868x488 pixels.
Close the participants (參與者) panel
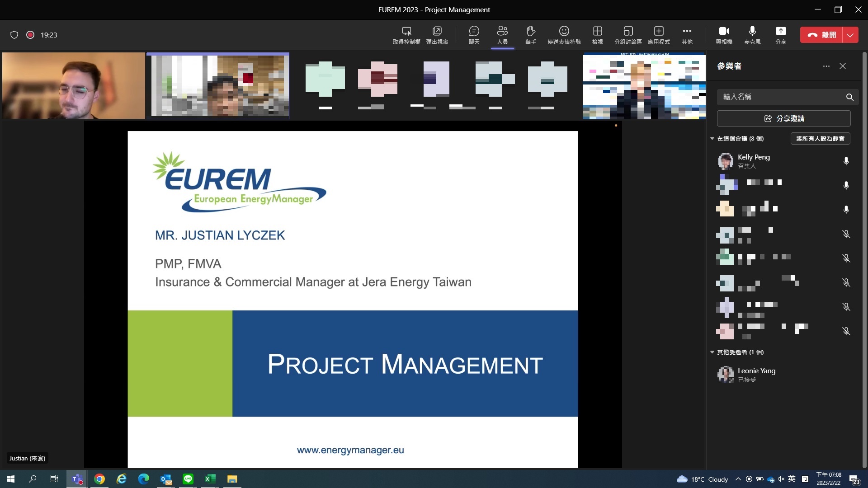[x=843, y=66]
